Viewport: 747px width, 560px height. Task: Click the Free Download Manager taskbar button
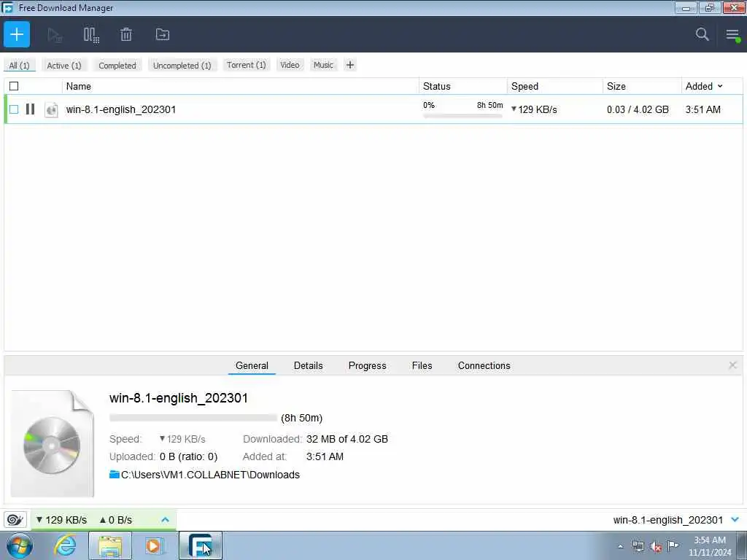coord(201,545)
